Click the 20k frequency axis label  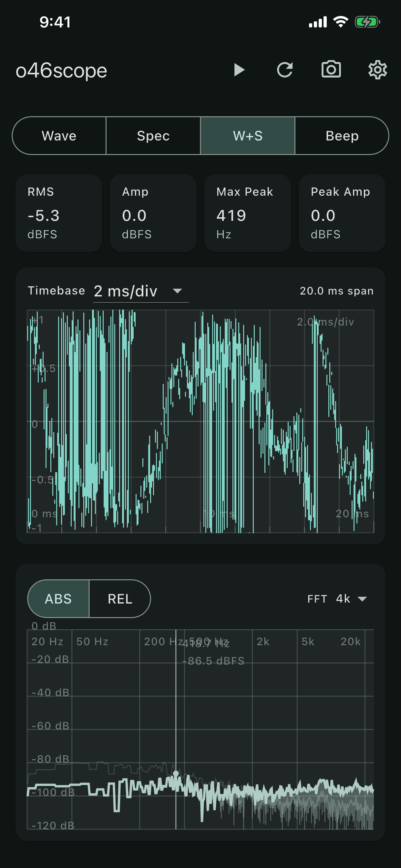350,642
